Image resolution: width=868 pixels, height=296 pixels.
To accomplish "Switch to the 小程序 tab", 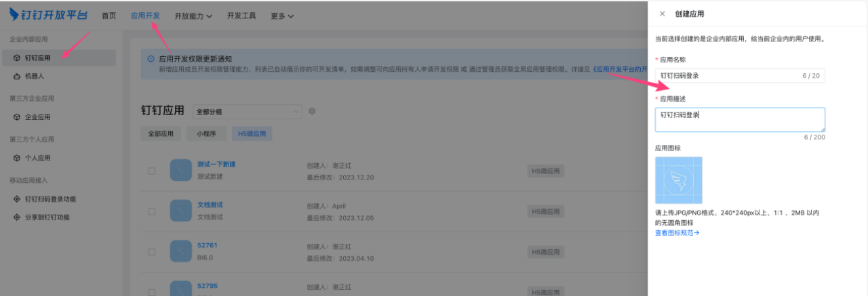I will 205,133.
